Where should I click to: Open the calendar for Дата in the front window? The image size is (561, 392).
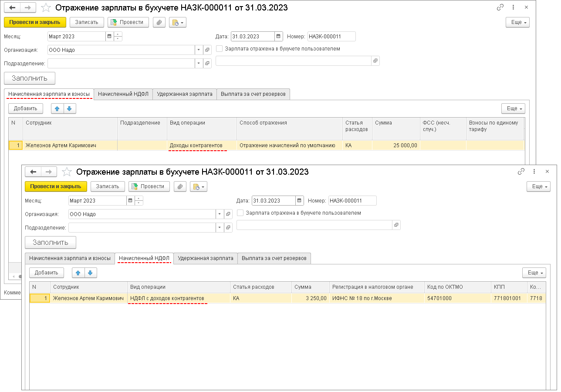299,201
